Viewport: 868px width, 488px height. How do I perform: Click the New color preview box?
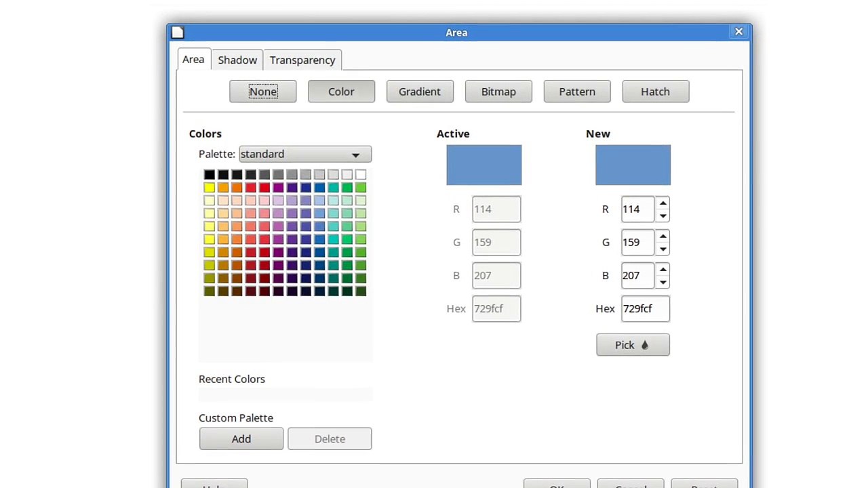coord(633,165)
